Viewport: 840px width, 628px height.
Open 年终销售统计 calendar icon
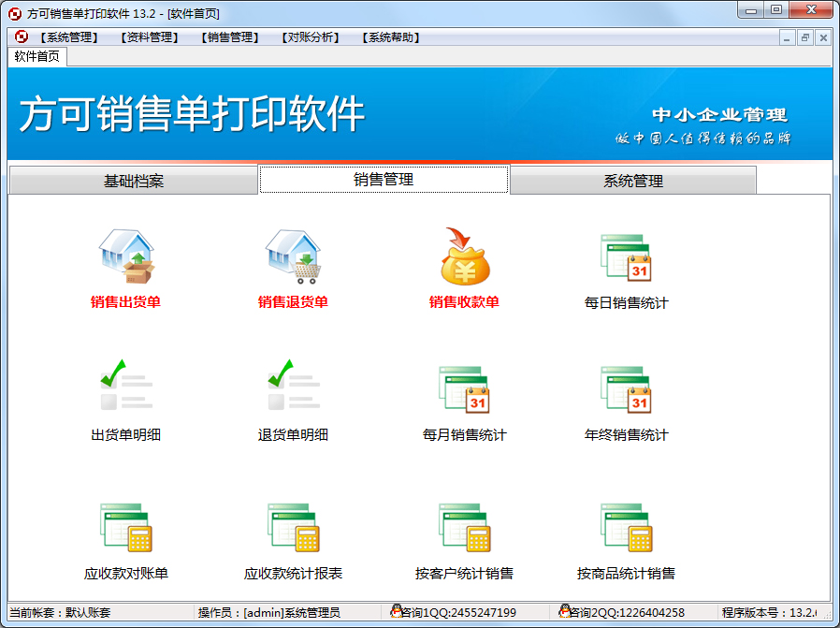[626, 388]
